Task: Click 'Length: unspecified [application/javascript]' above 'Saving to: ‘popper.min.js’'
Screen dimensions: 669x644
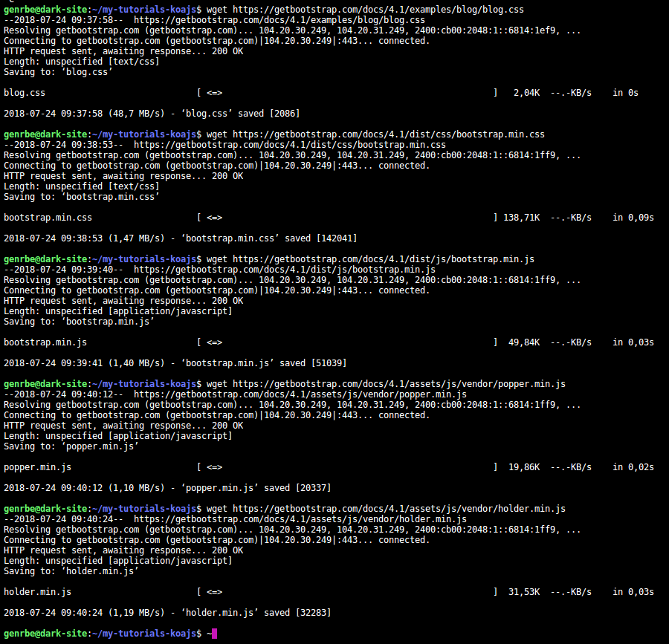Action: coord(117,436)
